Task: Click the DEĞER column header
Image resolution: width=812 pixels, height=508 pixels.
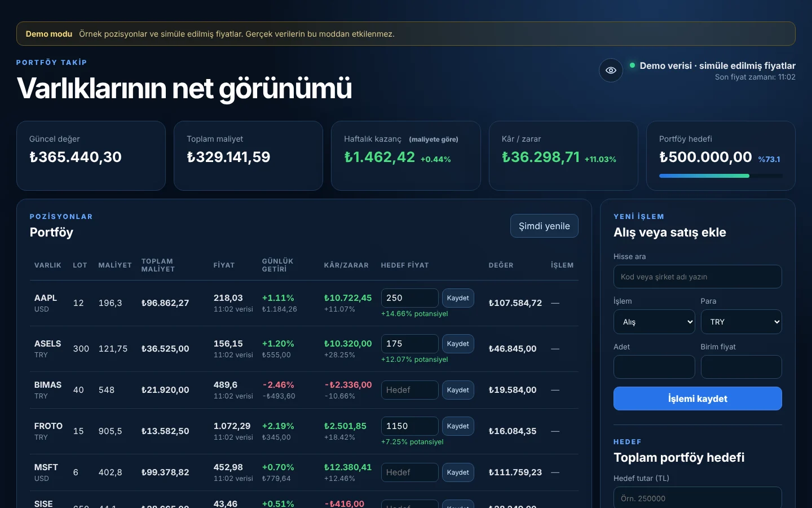Action: pos(501,265)
